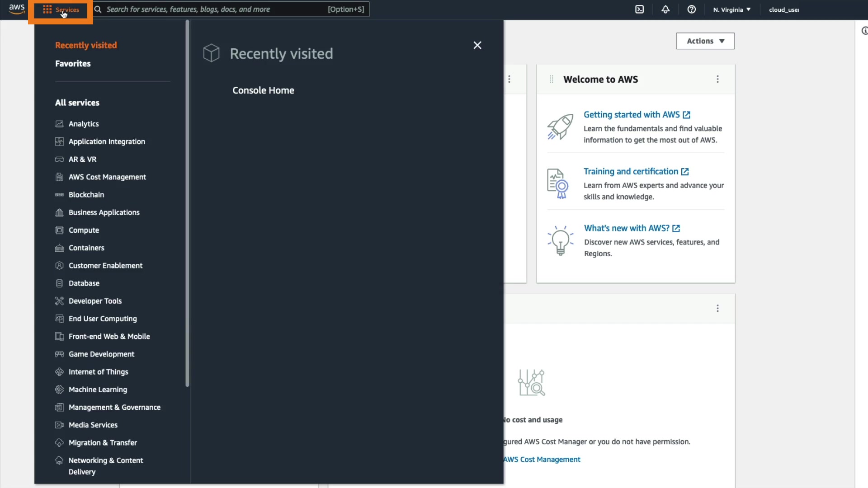Viewport: 868px width, 488px height.
Task: Open Welcome to AWS widget options menu
Action: [717, 80]
